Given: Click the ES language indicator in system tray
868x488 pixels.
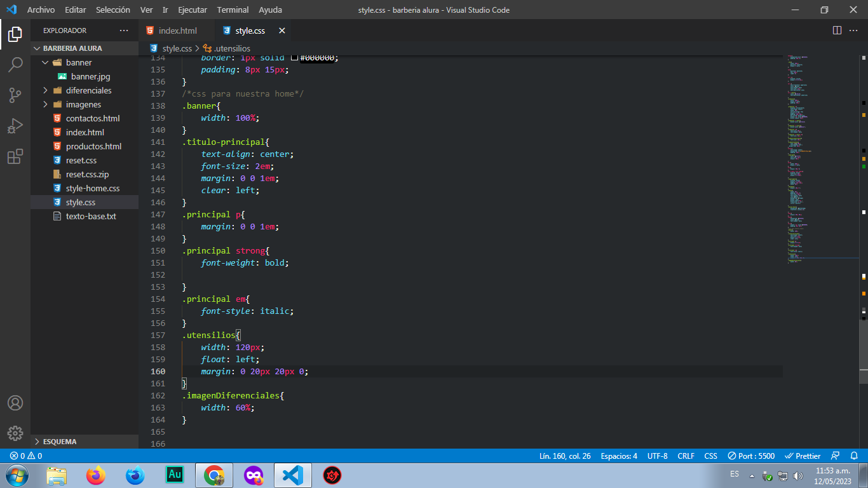Looking at the screenshot, I should coord(735,475).
